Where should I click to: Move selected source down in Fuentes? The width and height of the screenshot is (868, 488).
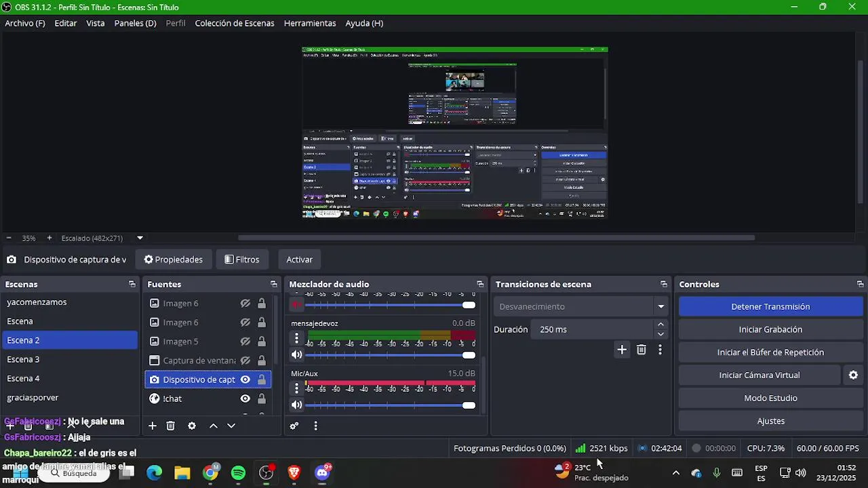pyautogui.click(x=231, y=426)
